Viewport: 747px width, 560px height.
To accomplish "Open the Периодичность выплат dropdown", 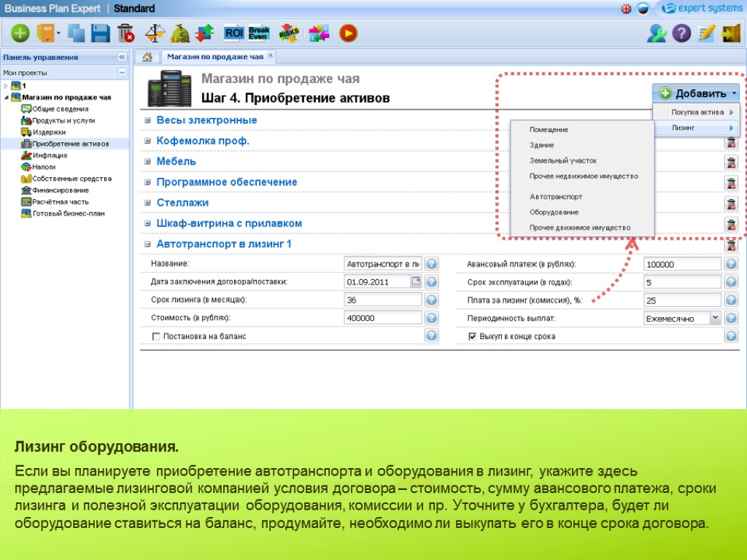I will coord(715,318).
